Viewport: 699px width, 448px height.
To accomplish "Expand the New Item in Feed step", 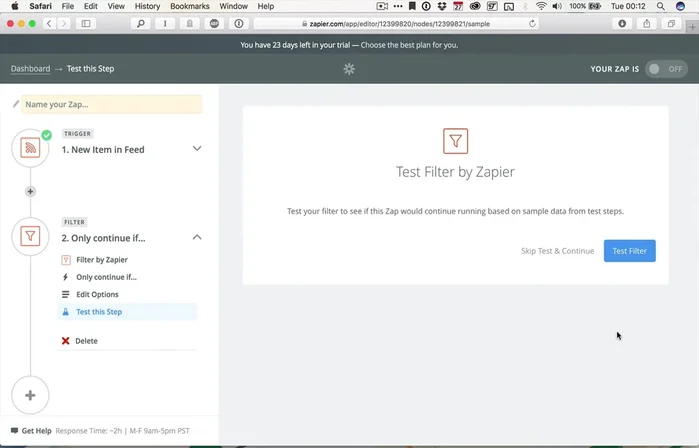I will pos(197,149).
